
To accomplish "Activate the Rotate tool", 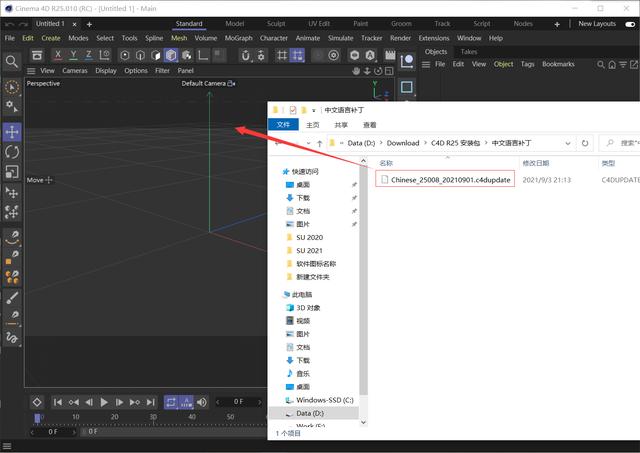I will point(12,152).
